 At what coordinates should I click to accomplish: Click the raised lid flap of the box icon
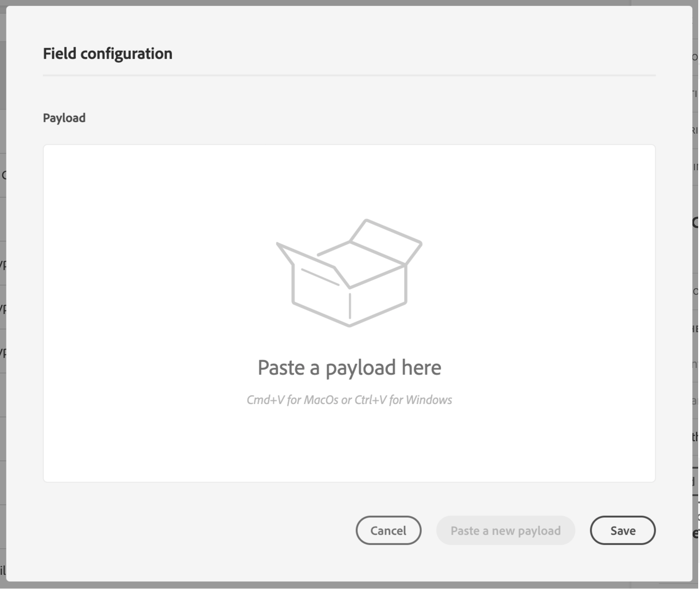click(387, 241)
